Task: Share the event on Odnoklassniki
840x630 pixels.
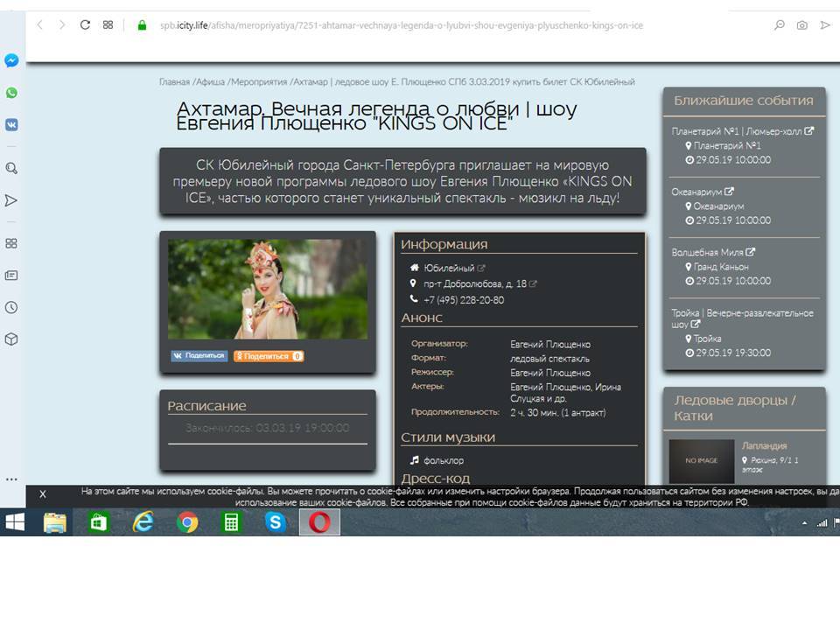Action: click(269, 356)
